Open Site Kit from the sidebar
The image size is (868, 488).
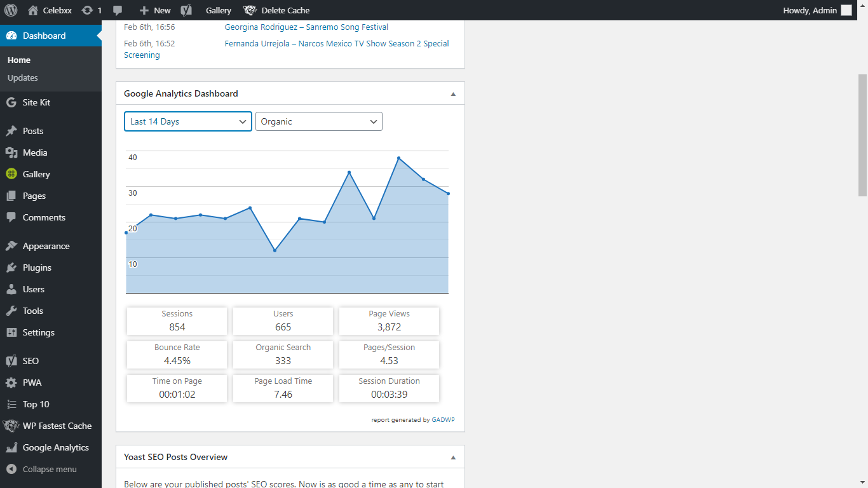[x=36, y=102]
